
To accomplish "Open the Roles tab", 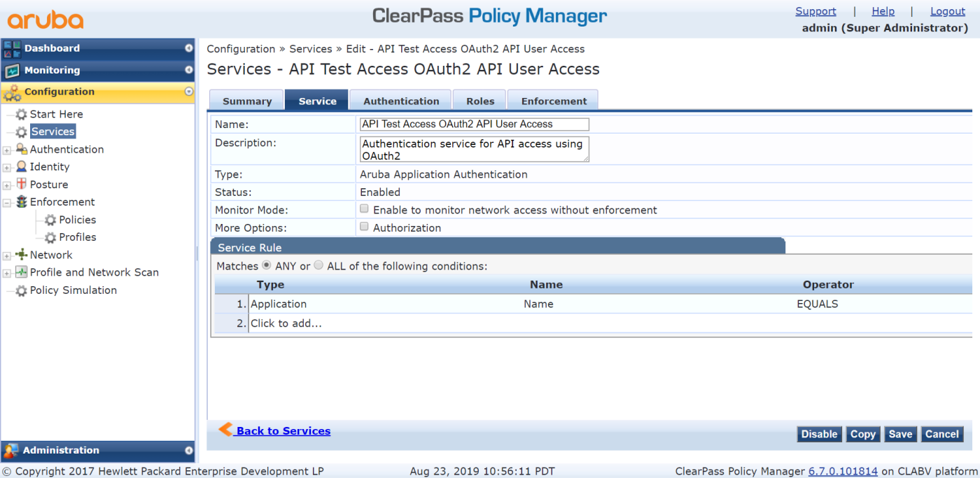I will point(480,101).
